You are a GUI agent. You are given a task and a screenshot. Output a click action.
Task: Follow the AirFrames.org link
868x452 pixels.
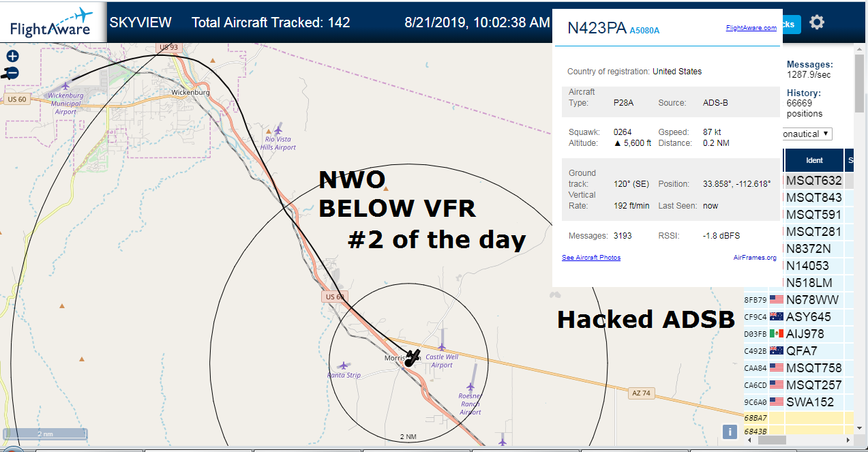[755, 258]
